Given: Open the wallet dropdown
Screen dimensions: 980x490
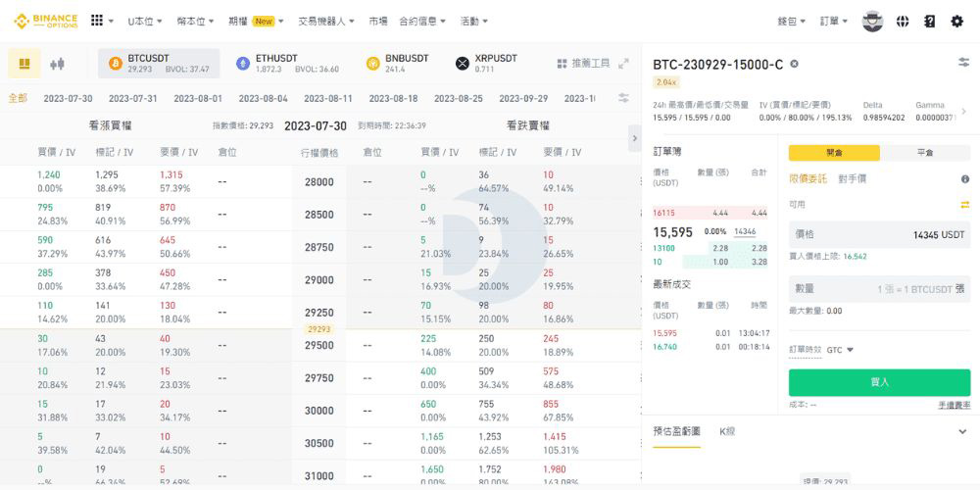Looking at the screenshot, I should click(791, 22).
